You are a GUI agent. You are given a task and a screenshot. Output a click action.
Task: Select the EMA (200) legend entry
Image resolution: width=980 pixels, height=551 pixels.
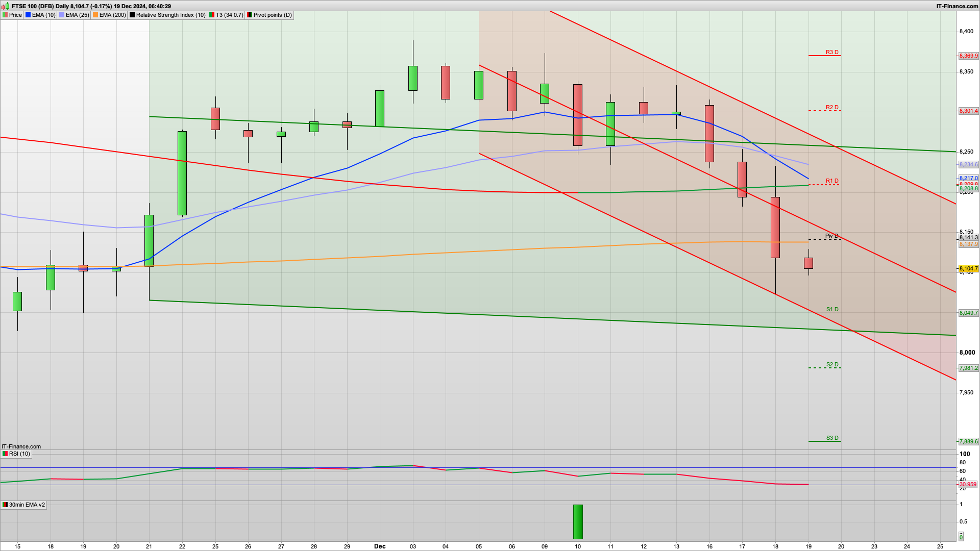point(109,15)
